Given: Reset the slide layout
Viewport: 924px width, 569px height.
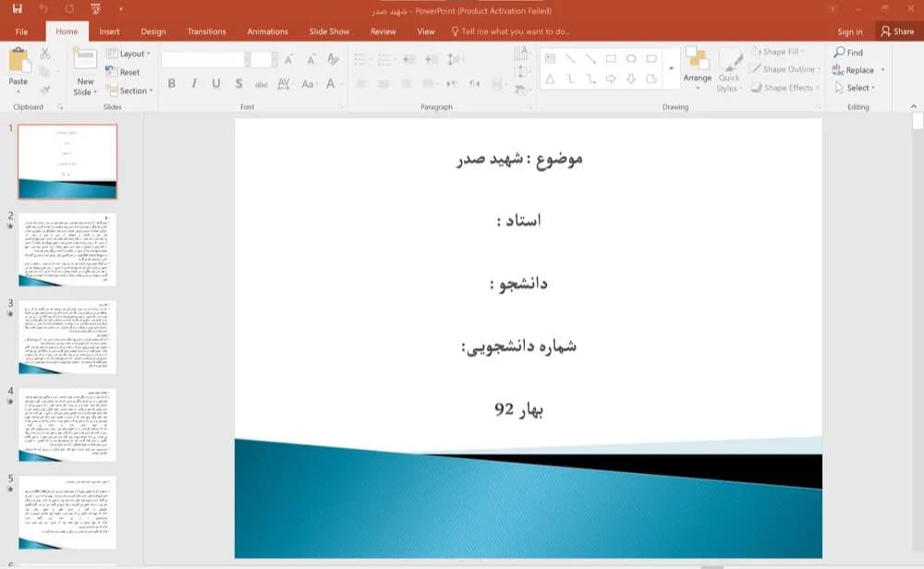Looking at the screenshot, I should 123,72.
